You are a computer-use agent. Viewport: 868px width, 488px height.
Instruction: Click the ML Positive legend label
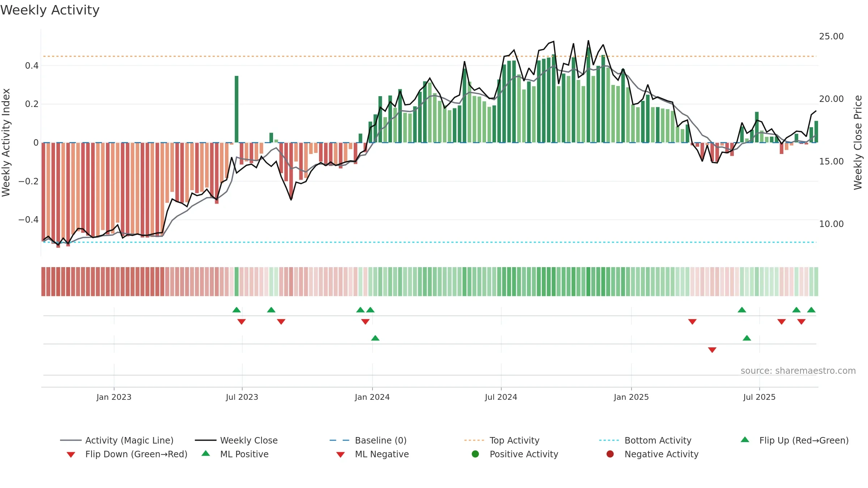coord(244,454)
